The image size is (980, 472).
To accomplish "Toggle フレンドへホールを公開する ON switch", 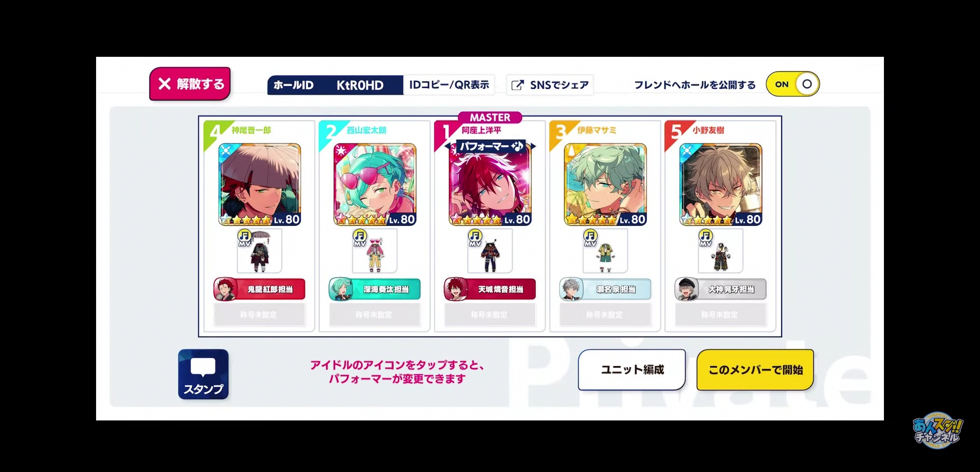I will pyautogui.click(x=793, y=84).
